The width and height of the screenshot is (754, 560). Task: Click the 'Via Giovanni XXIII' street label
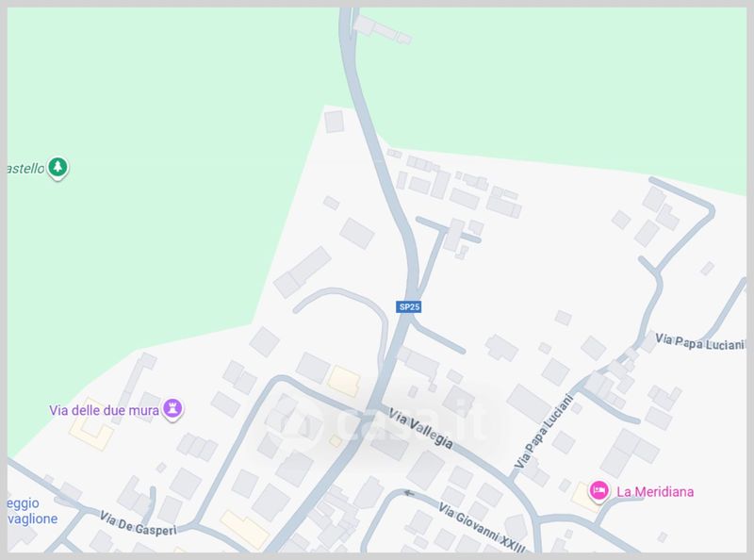coord(482,527)
